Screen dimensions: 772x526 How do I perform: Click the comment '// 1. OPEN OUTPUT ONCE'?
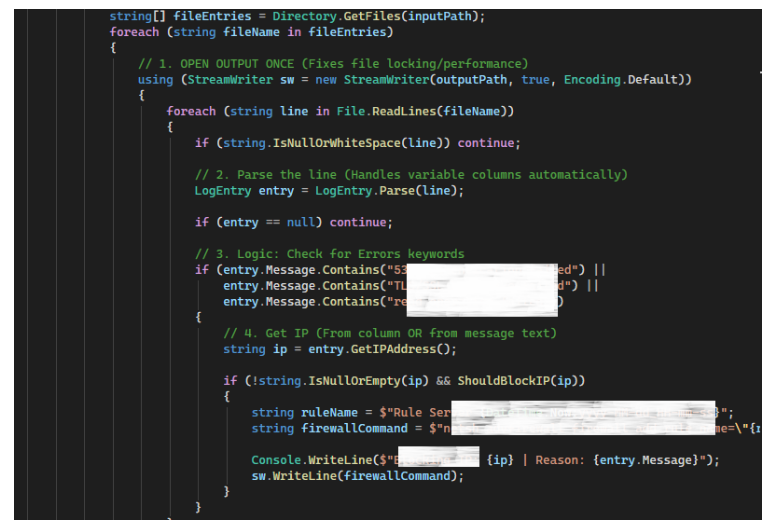(216, 64)
